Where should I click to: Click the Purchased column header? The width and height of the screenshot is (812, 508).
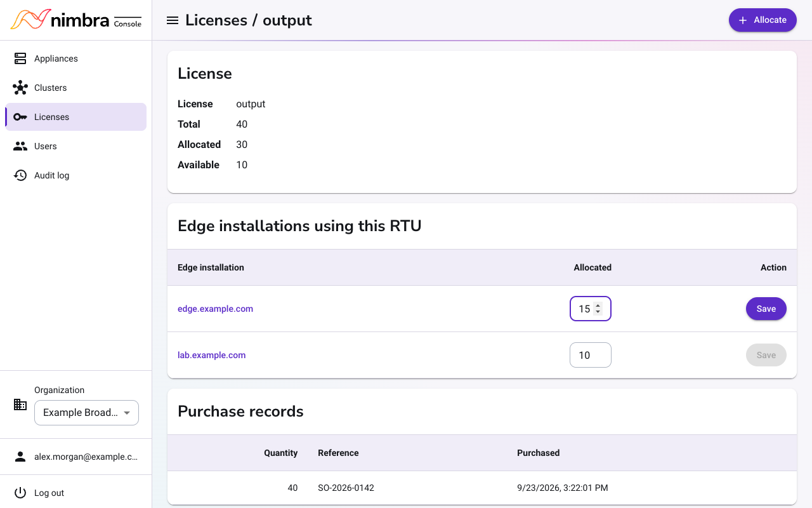tap(538, 453)
